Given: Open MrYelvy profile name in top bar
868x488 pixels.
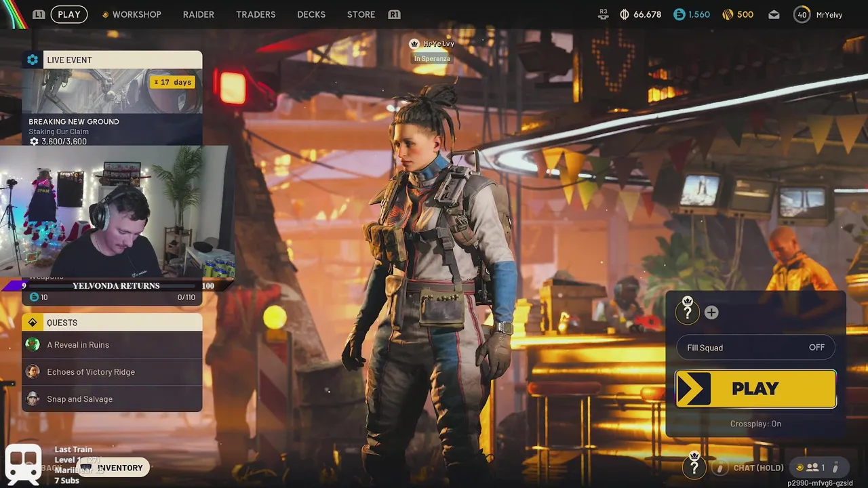Looking at the screenshot, I should click(x=829, y=15).
